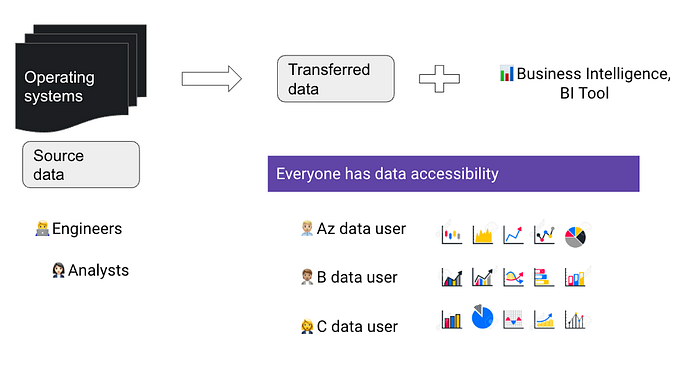
Task: Select the B data user label
Action: [x=349, y=277]
